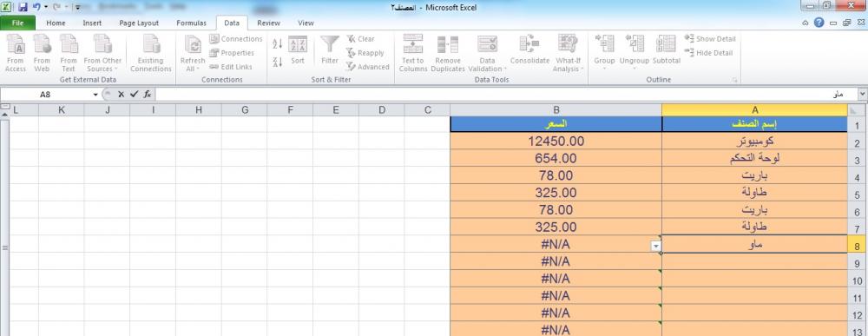Open the File tab
868x336 pixels.
point(17,23)
